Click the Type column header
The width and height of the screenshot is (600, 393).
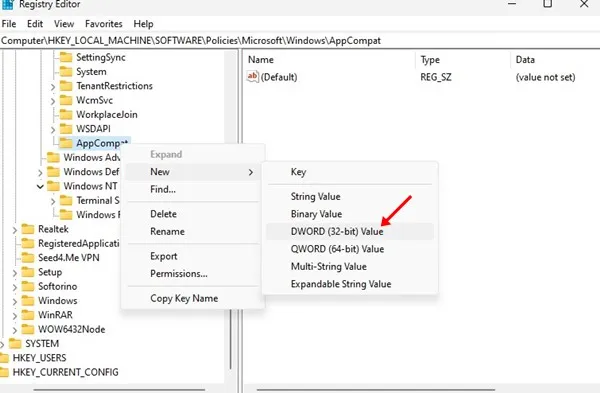pos(463,60)
